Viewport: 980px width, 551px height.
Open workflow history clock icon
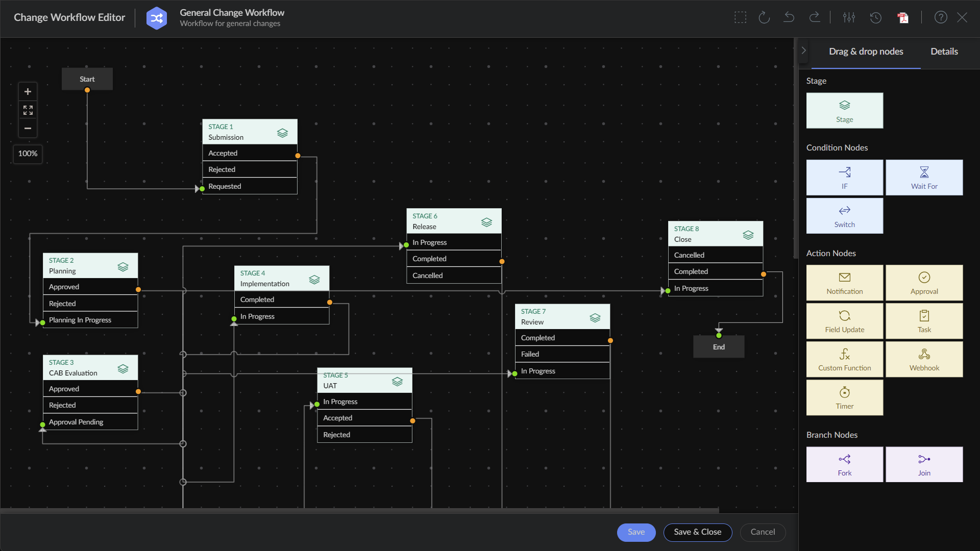[x=876, y=17]
